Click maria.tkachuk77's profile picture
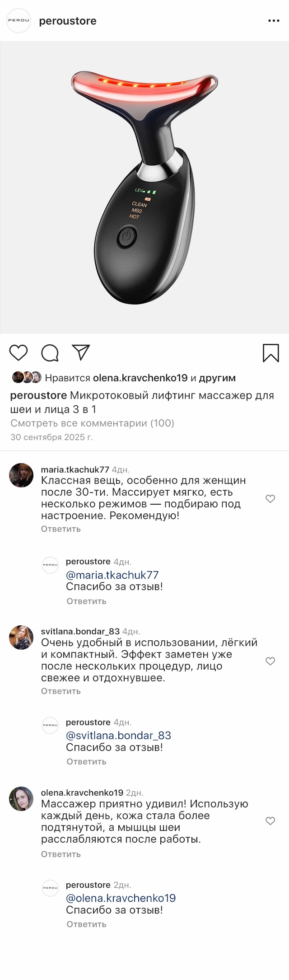Viewport: 289px width, 980px height. click(x=21, y=475)
